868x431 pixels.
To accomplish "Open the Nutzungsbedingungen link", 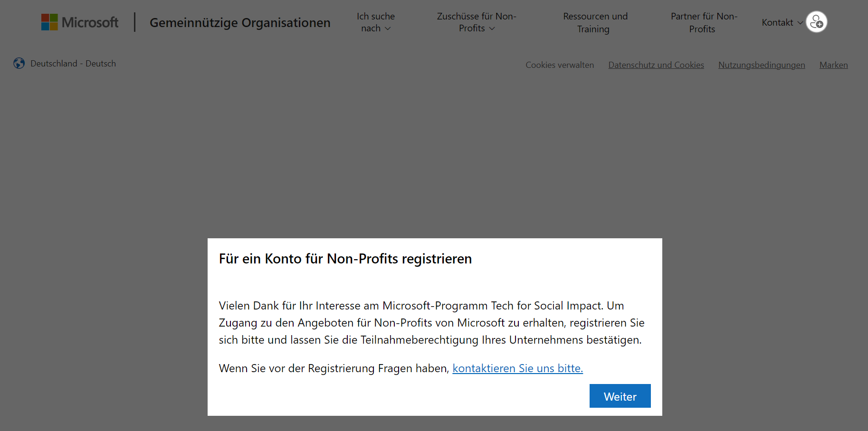I will point(762,65).
